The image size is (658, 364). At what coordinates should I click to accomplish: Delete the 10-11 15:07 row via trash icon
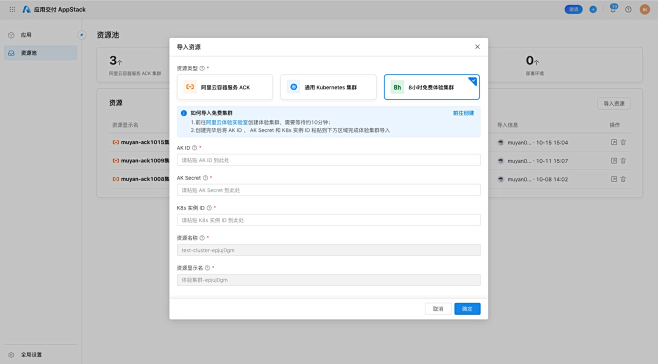coord(623,161)
